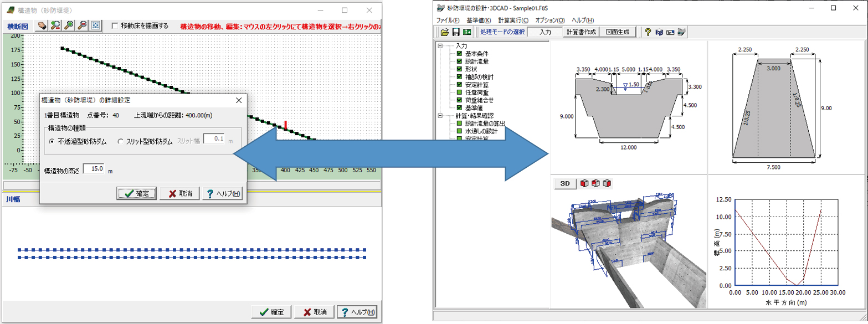This screenshot has width=868, height=324.
Task: Click the 構造物の高さ input field
Action: click(94, 168)
